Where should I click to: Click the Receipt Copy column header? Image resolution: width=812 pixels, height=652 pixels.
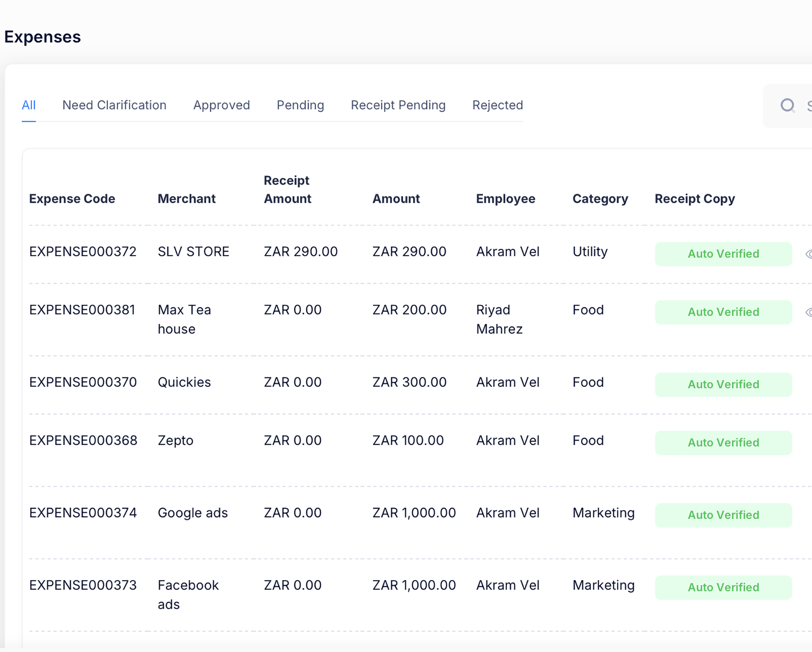694,198
